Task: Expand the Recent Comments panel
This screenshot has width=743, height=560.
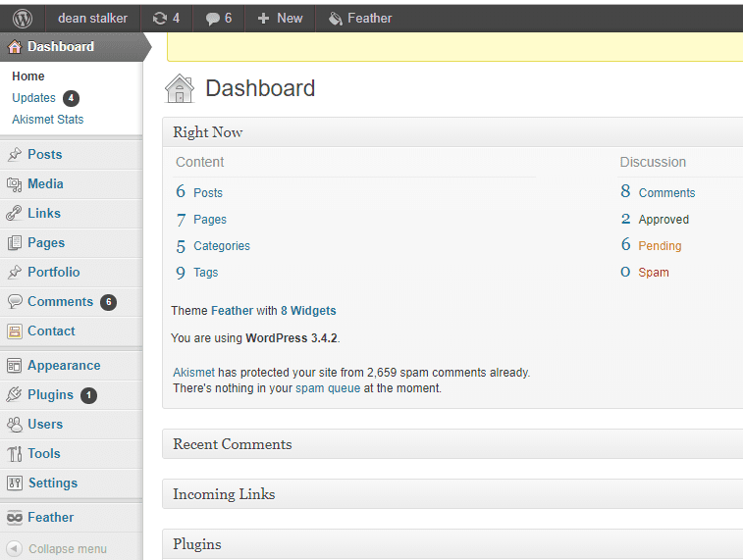Action: [x=451, y=444]
